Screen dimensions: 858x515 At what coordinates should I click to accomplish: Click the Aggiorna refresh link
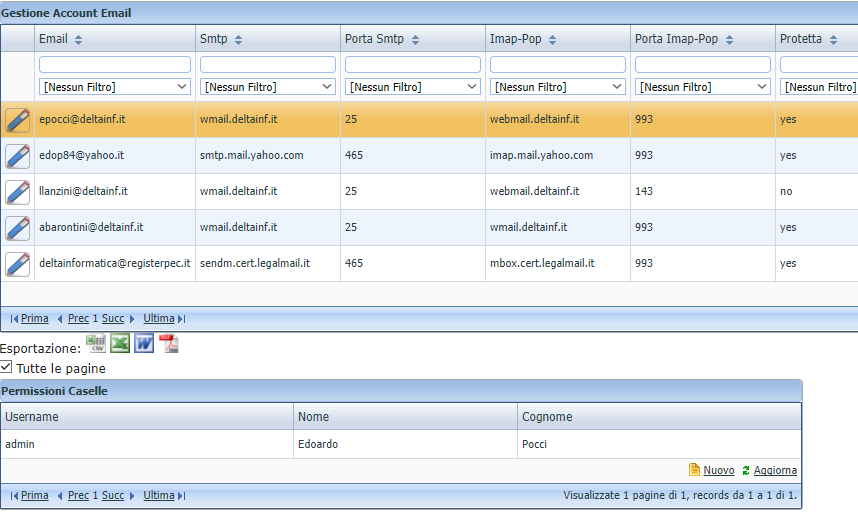(775, 470)
